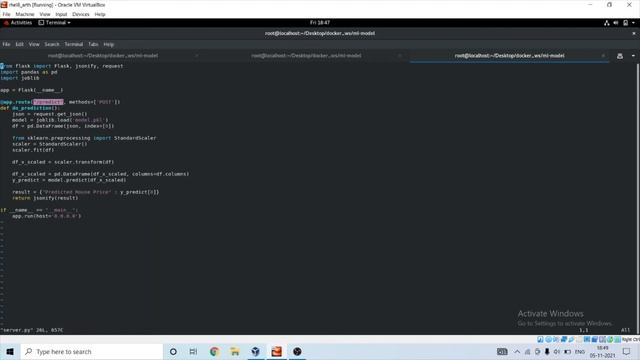Click the ENG language indicator

(580, 351)
